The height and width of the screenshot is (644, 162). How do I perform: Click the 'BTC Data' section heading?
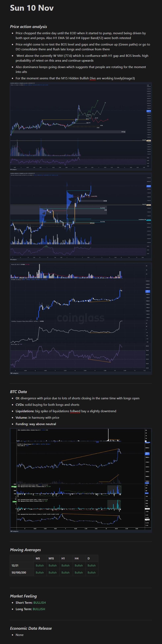(x=18, y=391)
